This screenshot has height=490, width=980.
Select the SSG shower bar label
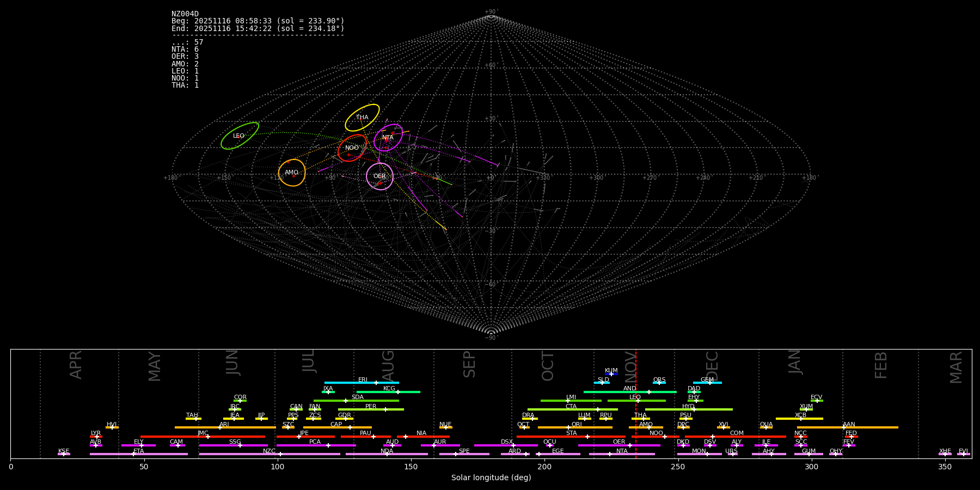tap(235, 442)
